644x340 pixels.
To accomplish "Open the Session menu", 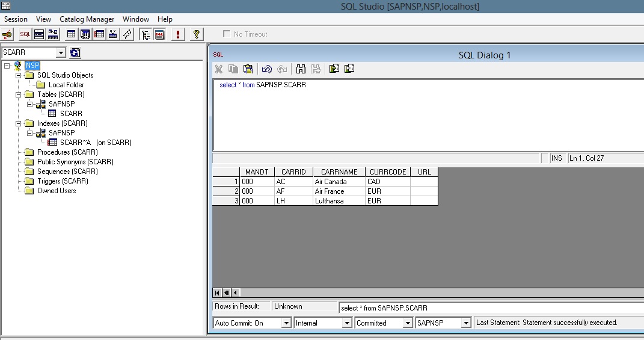I will tap(16, 19).
